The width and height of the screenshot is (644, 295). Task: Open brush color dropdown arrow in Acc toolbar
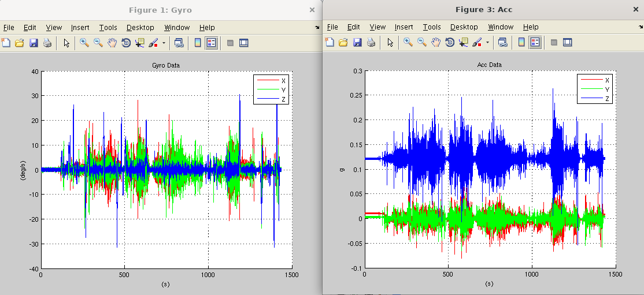pos(487,42)
